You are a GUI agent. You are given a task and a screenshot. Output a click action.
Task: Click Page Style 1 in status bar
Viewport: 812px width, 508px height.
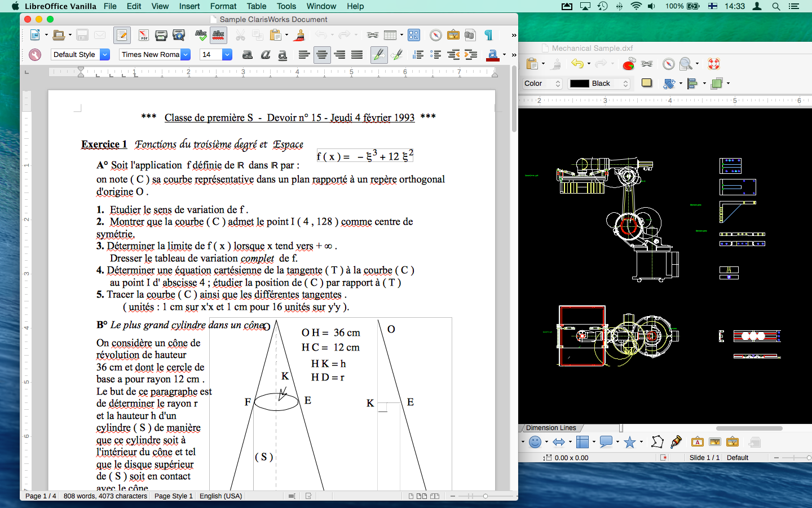click(173, 496)
